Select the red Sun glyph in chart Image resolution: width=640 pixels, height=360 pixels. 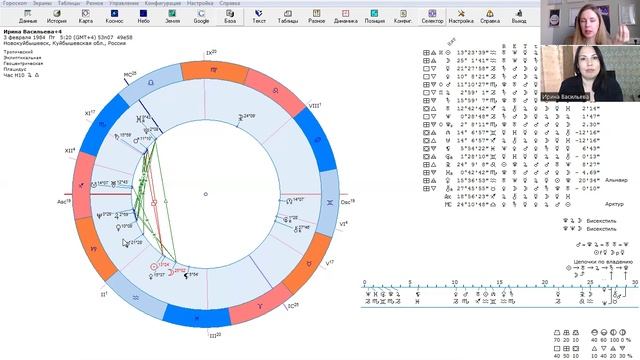tap(154, 267)
